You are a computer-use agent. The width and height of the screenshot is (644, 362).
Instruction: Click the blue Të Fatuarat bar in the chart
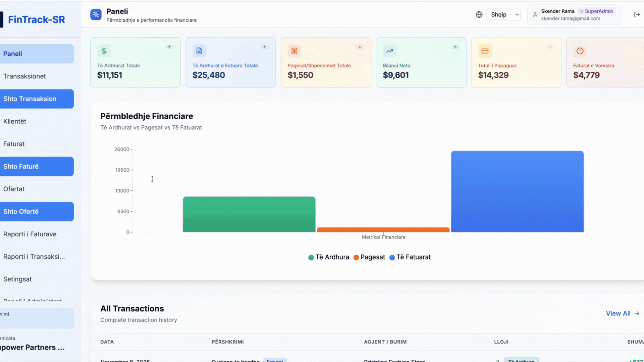click(x=517, y=191)
